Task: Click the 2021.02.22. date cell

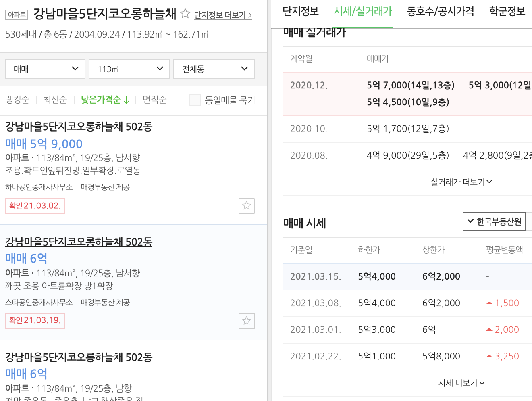Action: coord(316,356)
